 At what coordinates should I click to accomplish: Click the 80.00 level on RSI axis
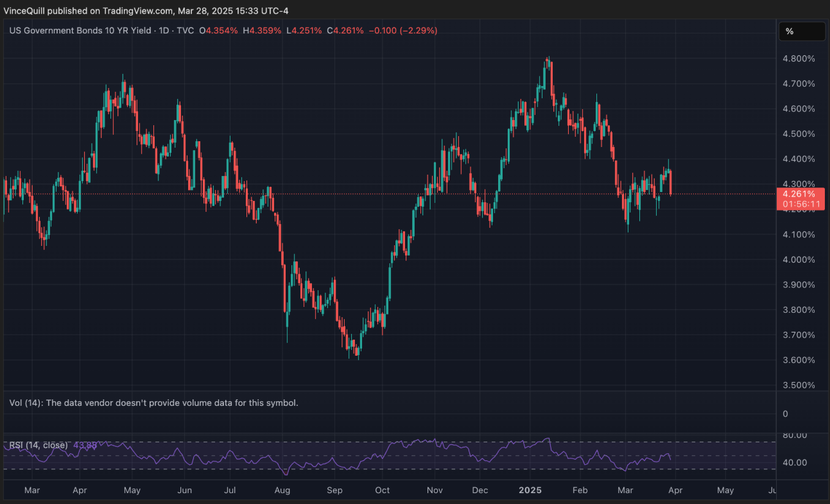[795, 435]
